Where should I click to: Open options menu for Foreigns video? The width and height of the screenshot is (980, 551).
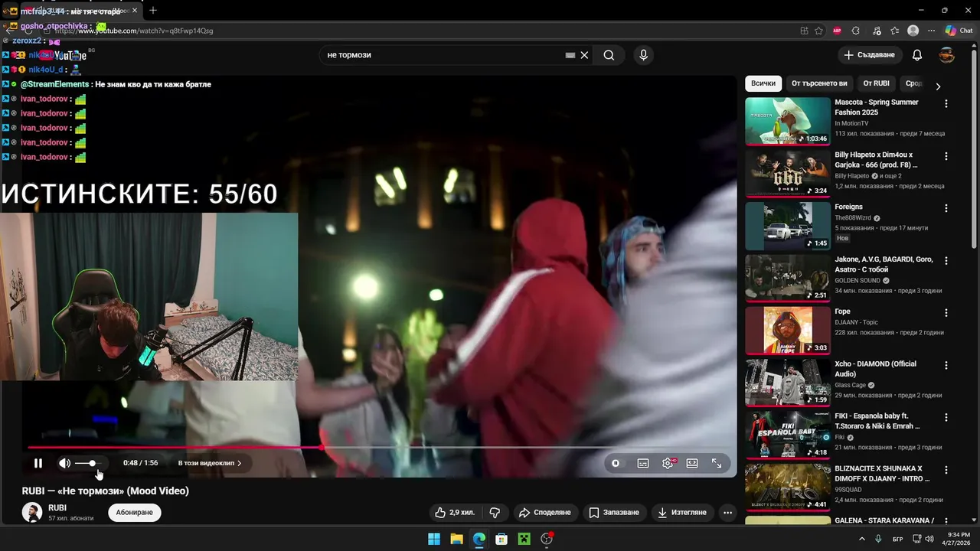946,208
